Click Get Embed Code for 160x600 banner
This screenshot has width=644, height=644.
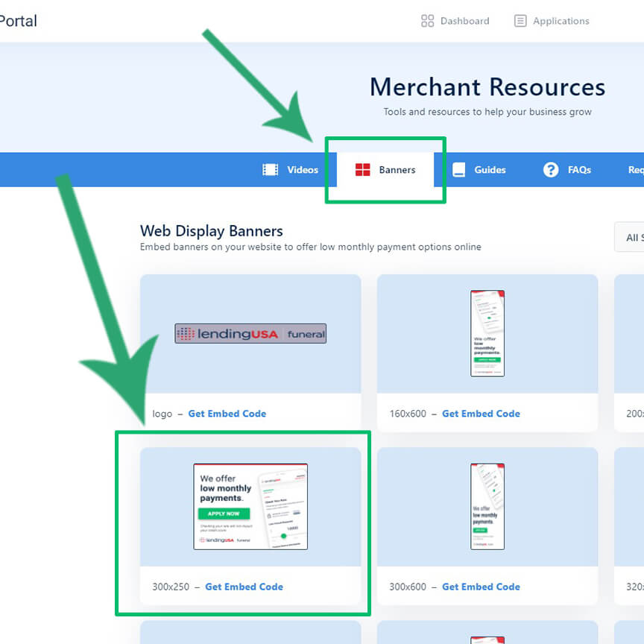(x=481, y=414)
